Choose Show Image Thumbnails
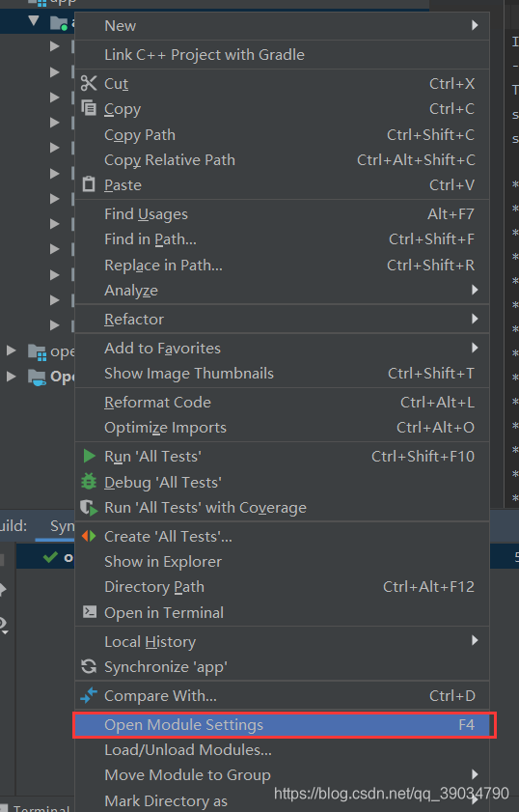Screen dimensions: 519x812 (x=282, y=374)
